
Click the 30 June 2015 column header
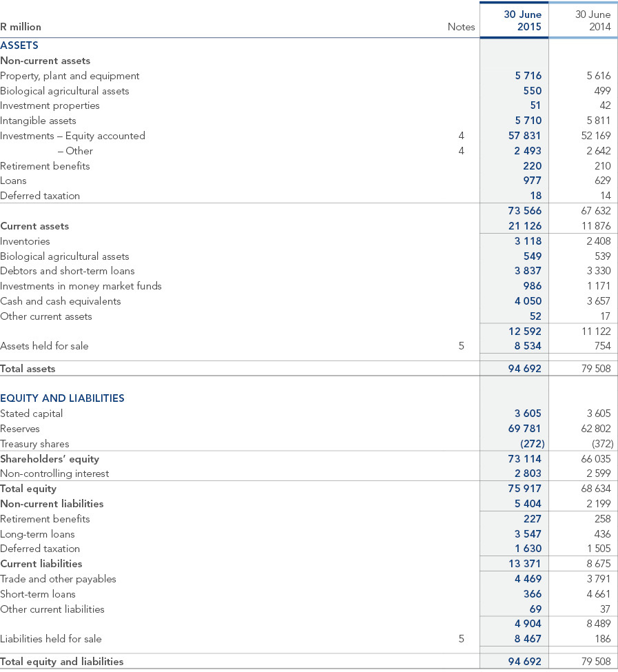(522, 21)
